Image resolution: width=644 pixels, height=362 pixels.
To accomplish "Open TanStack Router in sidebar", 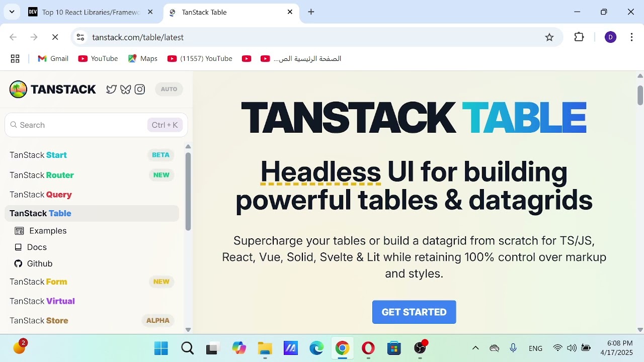I will (x=92, y=175).
